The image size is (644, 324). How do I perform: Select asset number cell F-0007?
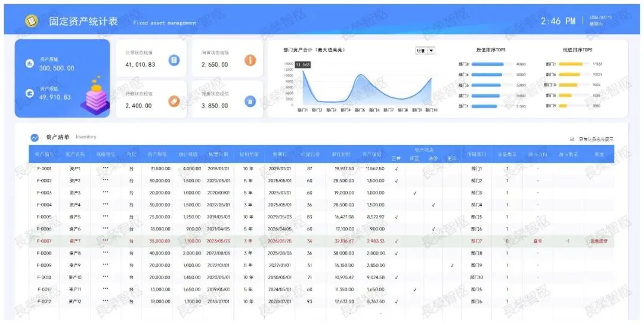click(x=44, y=241)
